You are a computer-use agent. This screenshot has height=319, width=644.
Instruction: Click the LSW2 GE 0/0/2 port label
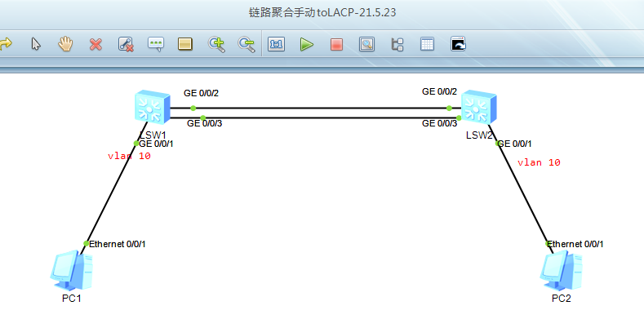point(439,91)
